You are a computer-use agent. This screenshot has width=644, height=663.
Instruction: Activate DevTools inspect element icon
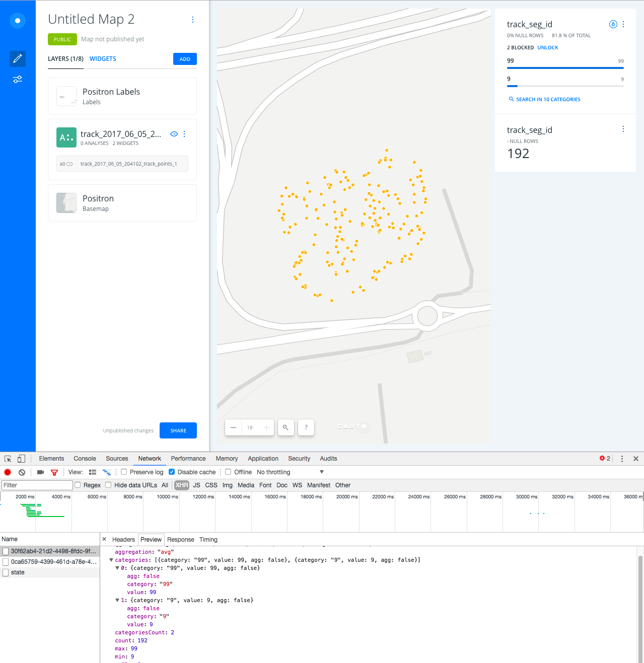(x=8, y=459)
